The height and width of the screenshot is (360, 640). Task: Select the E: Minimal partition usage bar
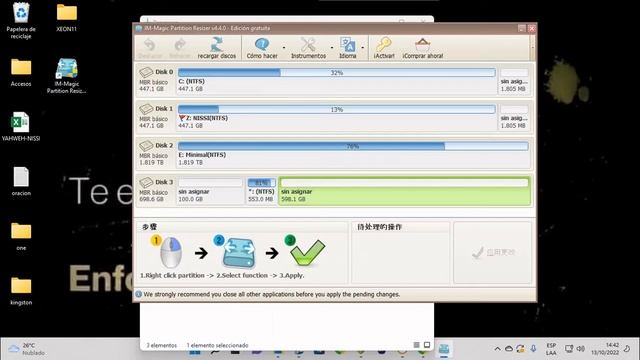click(x=353, y=146)
